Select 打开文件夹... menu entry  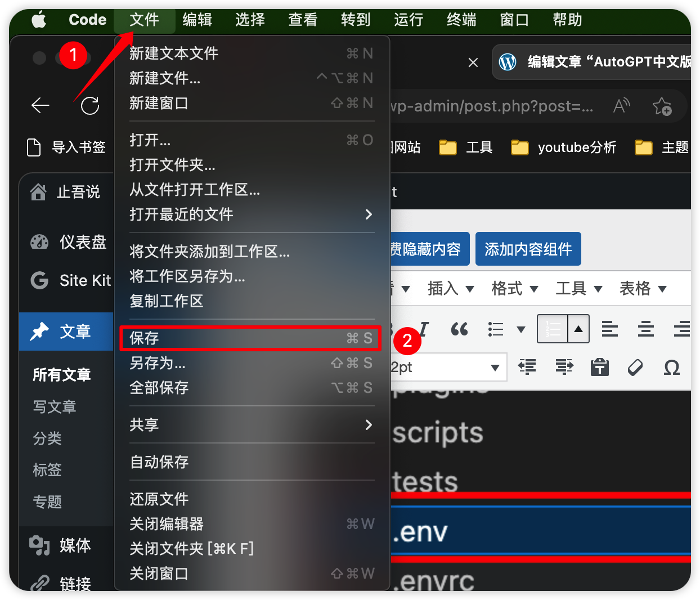252,165
